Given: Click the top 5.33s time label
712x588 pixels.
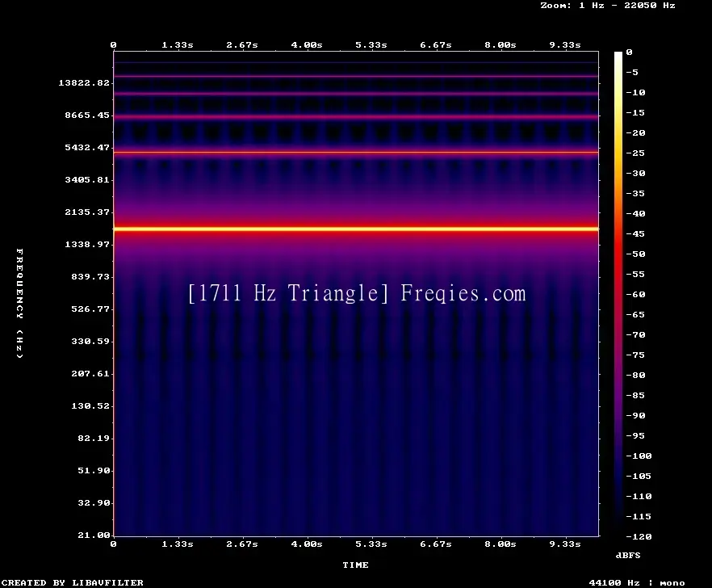Looking at the screenshot, I should (371, 44).
